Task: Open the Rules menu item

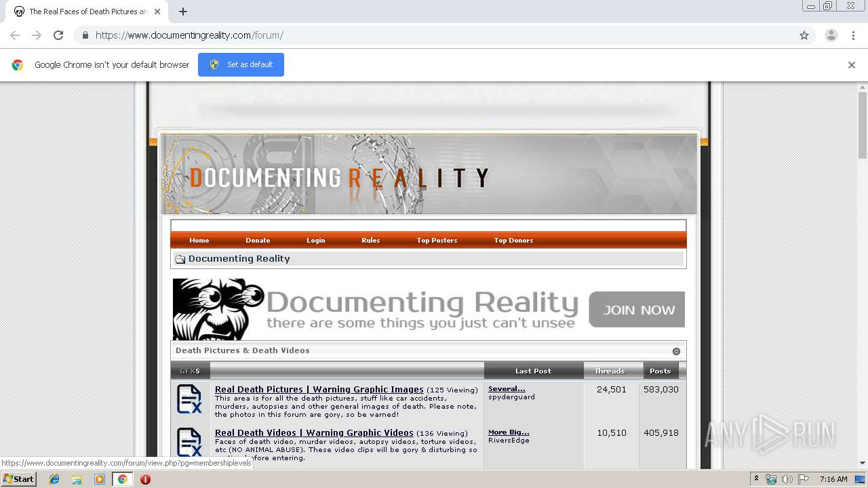Action: tap(370, 241)
